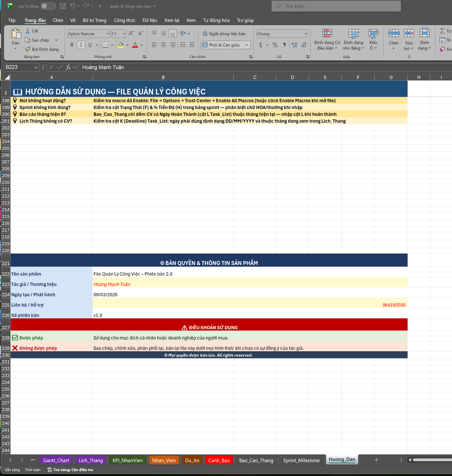Open Định dạng Có điều kiện conditional formatting

tap(327, 39)
